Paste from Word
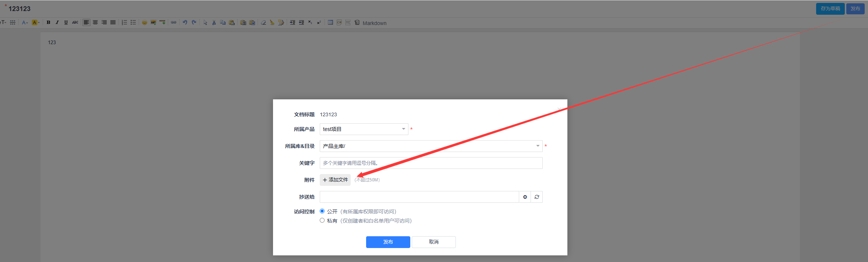868x262 pixels. click(252, 22)
